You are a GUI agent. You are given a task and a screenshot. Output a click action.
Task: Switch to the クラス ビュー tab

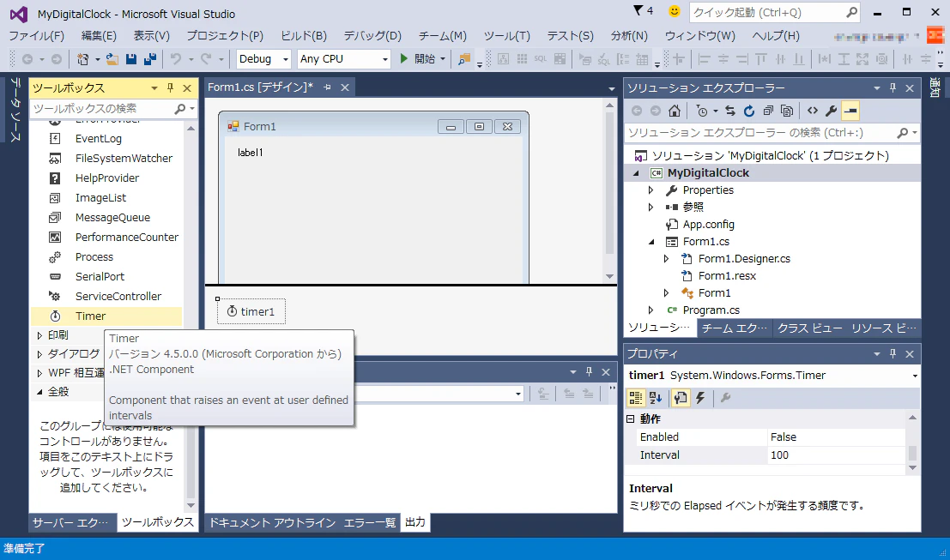[809, 328]
